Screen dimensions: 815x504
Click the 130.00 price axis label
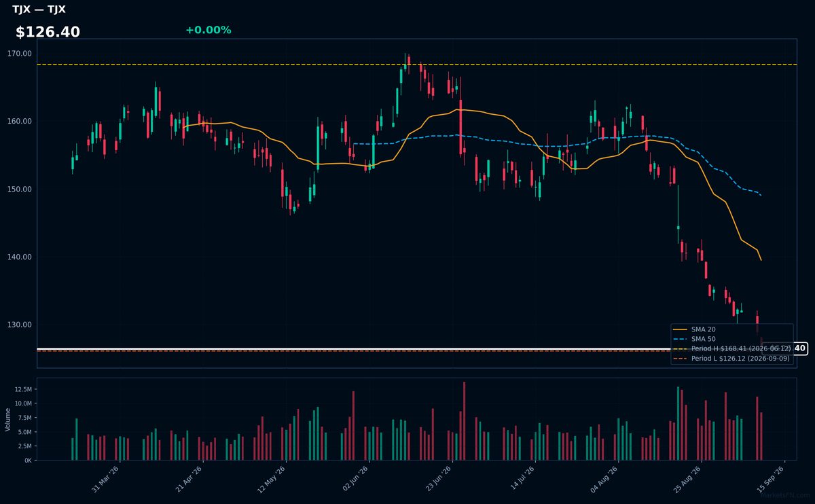click(x=20, y=325)
